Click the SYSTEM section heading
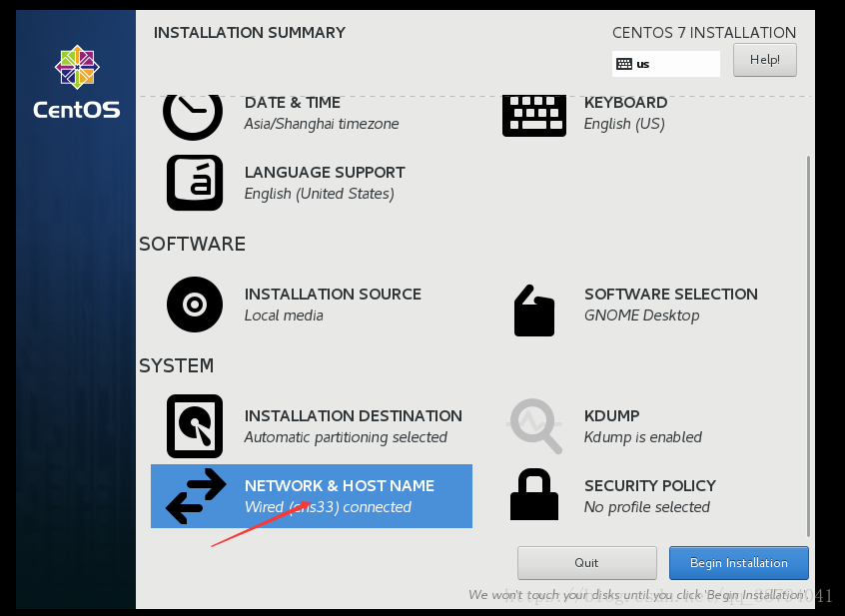Viewport: 845px width, 616px height. click(176, 365)
